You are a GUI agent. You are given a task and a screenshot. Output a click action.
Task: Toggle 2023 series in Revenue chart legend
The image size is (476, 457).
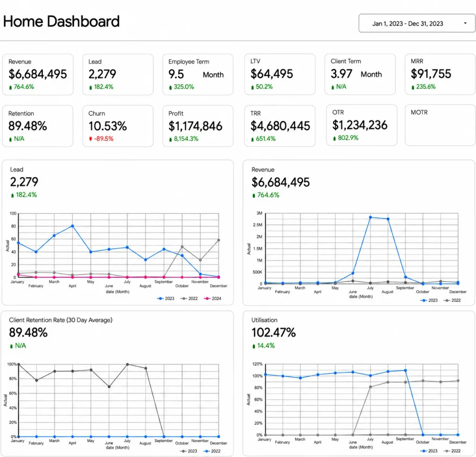coord(429,300)
